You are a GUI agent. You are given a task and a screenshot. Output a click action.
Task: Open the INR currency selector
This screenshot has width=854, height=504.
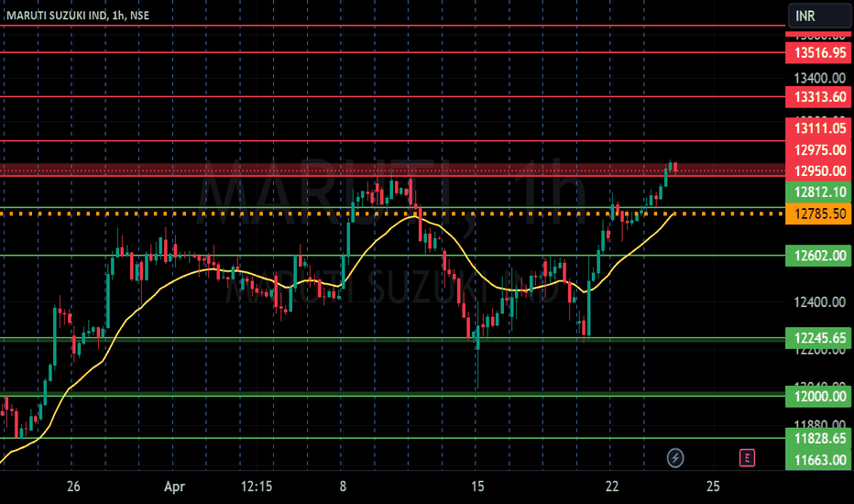pos(819,16)
